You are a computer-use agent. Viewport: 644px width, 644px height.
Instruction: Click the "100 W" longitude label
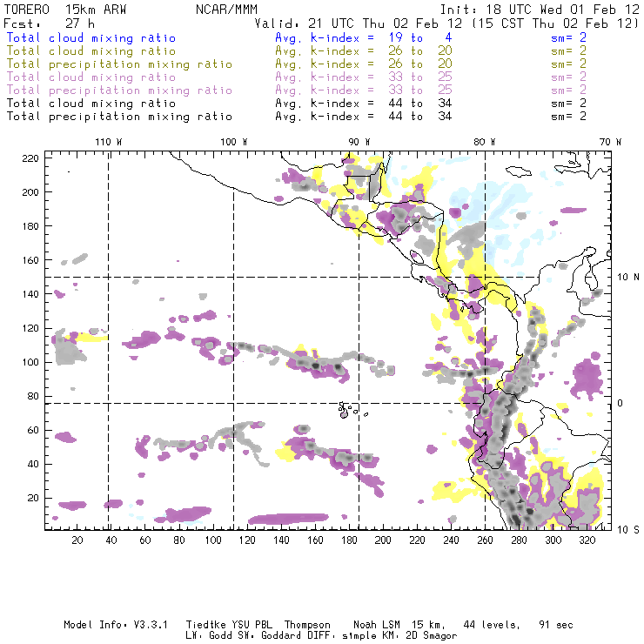point(234,142)
